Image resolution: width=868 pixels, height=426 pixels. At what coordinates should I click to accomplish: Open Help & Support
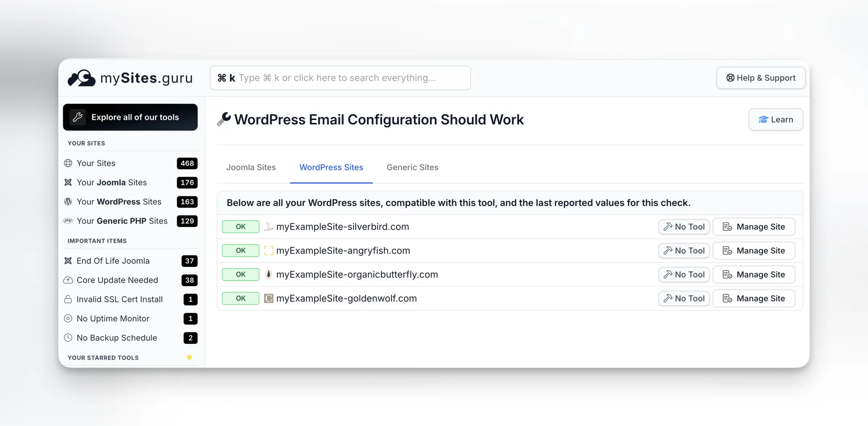(761, 78)
